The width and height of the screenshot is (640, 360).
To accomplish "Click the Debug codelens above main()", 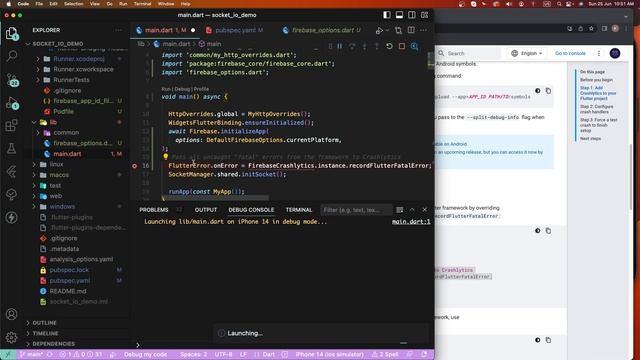I will pos(182,89).
